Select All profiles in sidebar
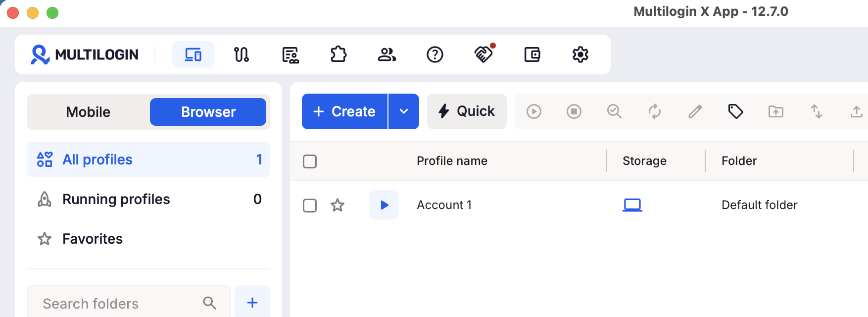Image resolution: width=868 pixels, height=317 pixels. pyautogui.click(x=148, y=159)
